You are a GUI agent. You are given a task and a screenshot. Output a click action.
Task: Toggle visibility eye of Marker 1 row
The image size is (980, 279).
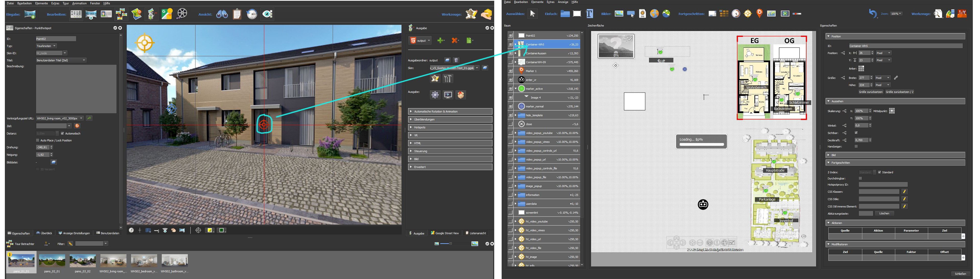tap(510, 71)
